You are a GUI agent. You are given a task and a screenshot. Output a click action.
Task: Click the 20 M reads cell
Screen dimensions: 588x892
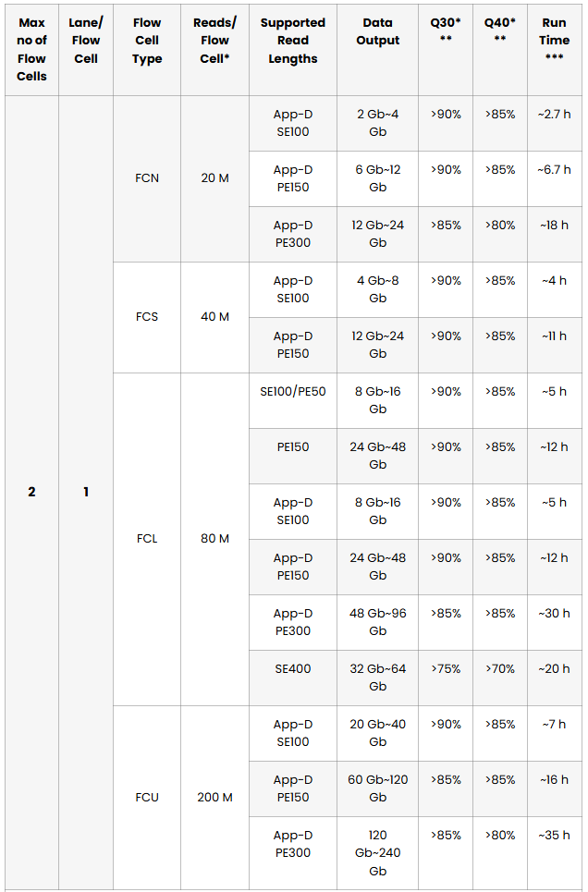click(x=214, y=178)
